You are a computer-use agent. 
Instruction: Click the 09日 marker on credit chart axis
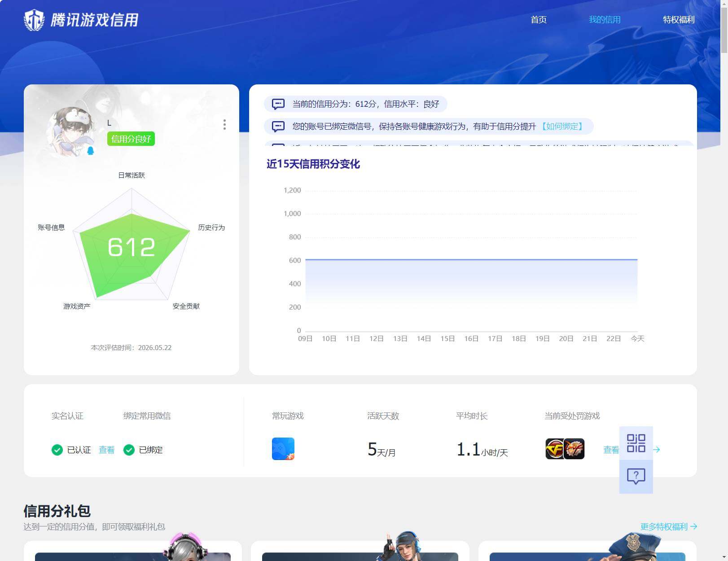click(x=305, y=338)
